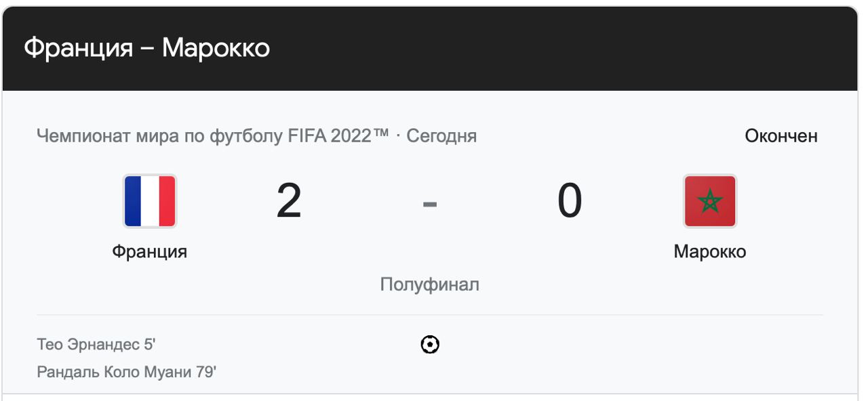Open the "Чемпионат мира по футболу" tournament link
Screen dimensions: 868x401
click(x=160, y=136)
